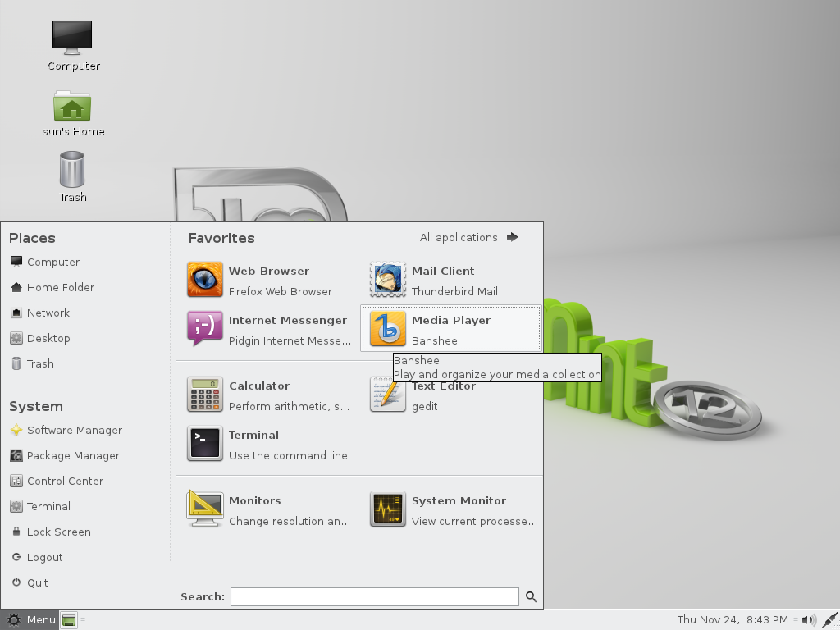Select Quit in the menu

(x=30, y=583)
